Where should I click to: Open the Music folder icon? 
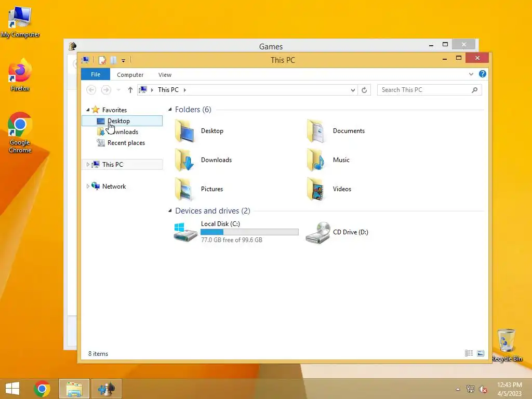pyautogui.click(x=316, y=160)
